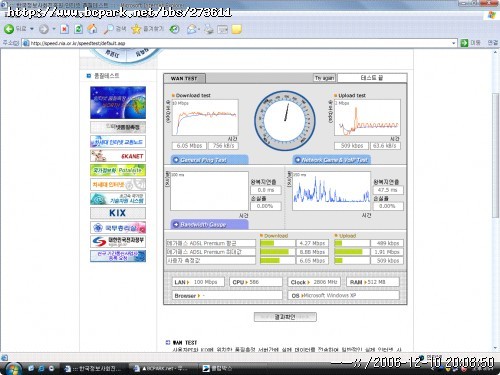The height and width of the screenshot is (375, 500).
Task: Click the orange-text banner below Potalsite
Action: [x=118, y=184]
